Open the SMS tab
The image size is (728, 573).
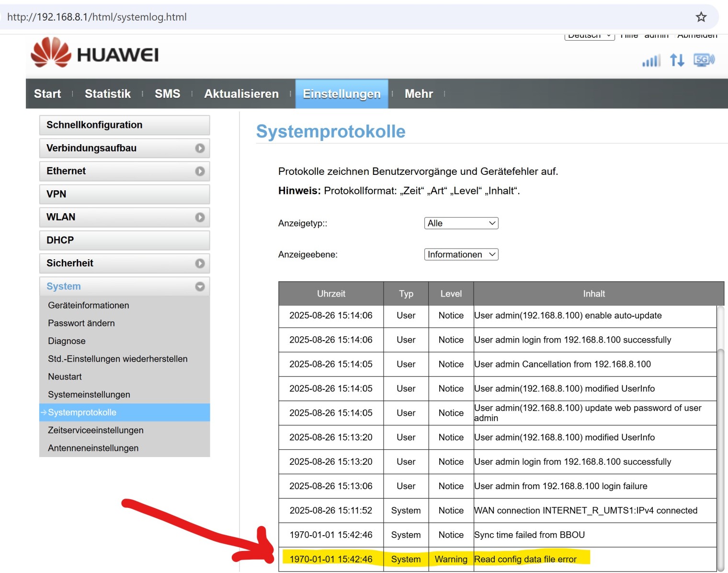pyautogui.click(x=167, y=94)
